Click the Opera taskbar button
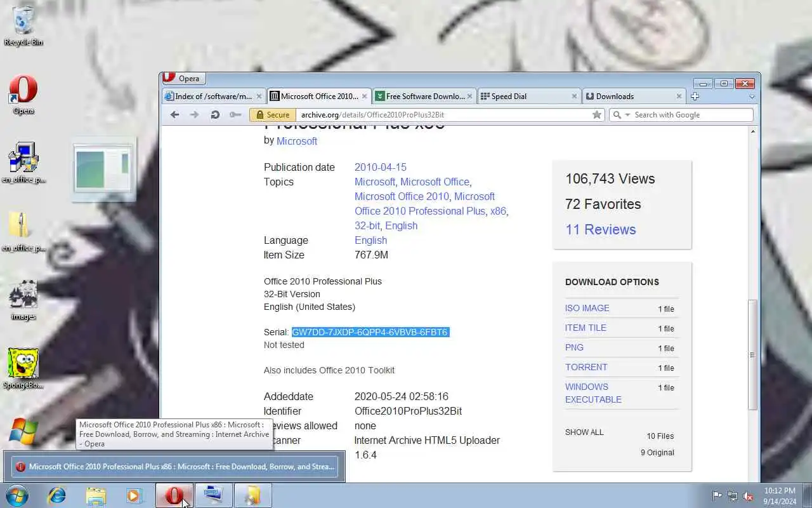Screen dimensions: 812x508 [x=174, y=495]
